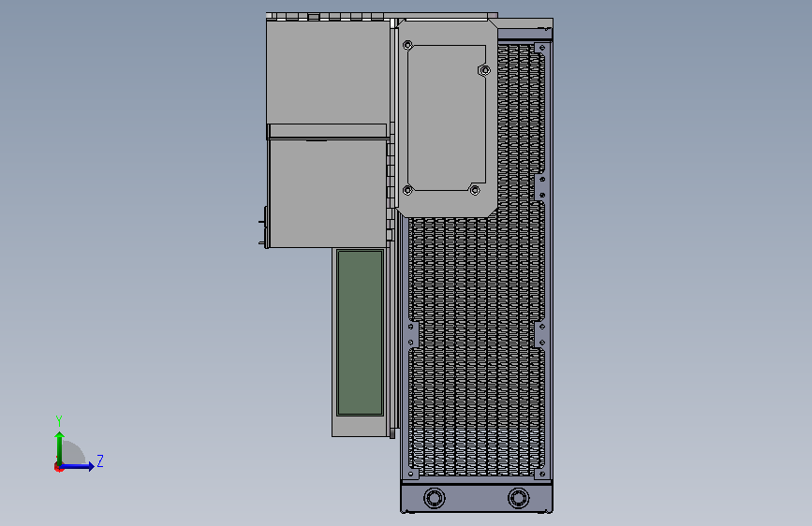Viewport: 812px width, 526px height.
Task: Select the left circular port on the radiator bottom tank
Action: (434, 498)
